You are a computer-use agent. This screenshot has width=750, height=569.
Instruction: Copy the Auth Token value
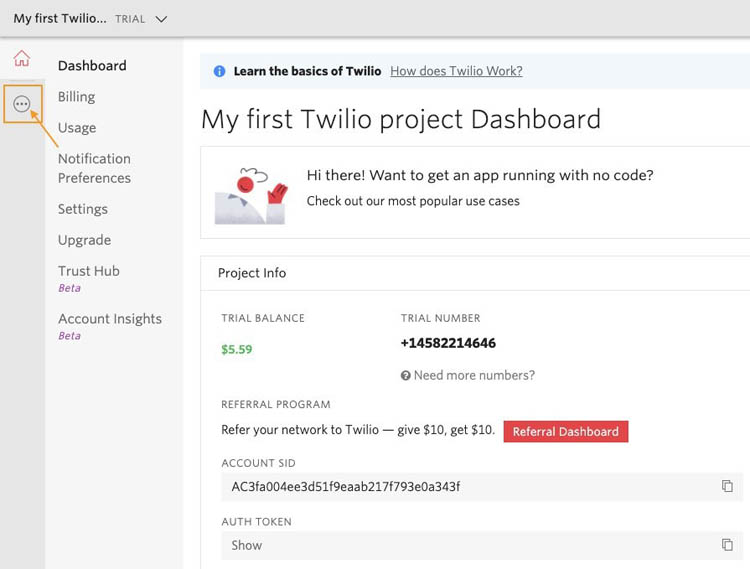727,545
